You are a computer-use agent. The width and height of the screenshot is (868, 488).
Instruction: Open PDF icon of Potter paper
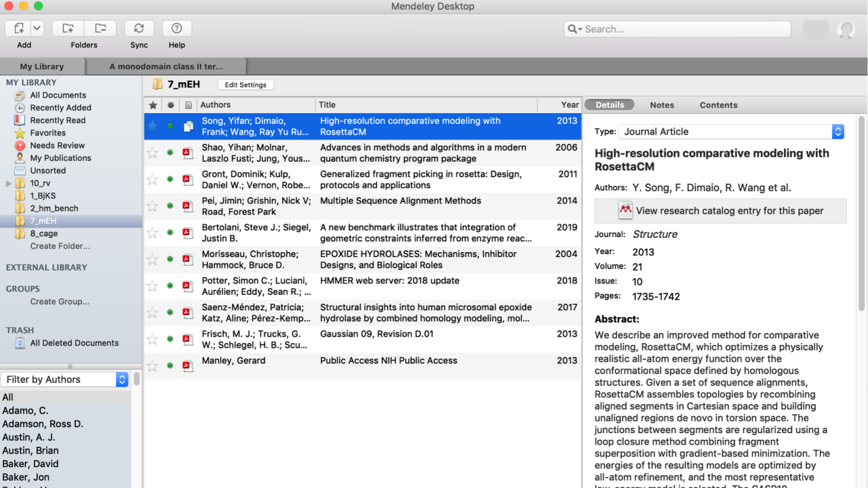pos(188,286)
